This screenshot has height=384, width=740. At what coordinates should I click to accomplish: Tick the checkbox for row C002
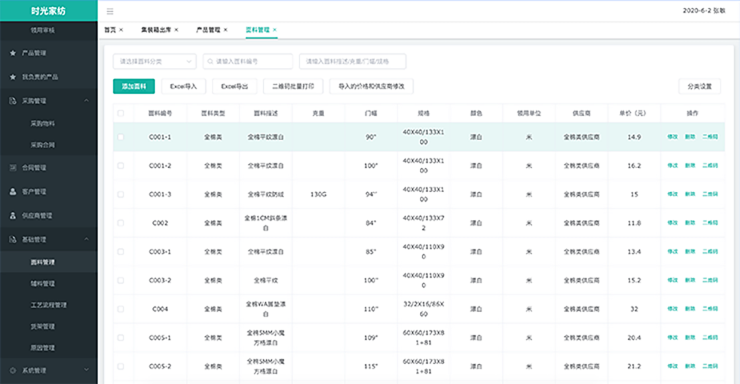pos(121,223)
